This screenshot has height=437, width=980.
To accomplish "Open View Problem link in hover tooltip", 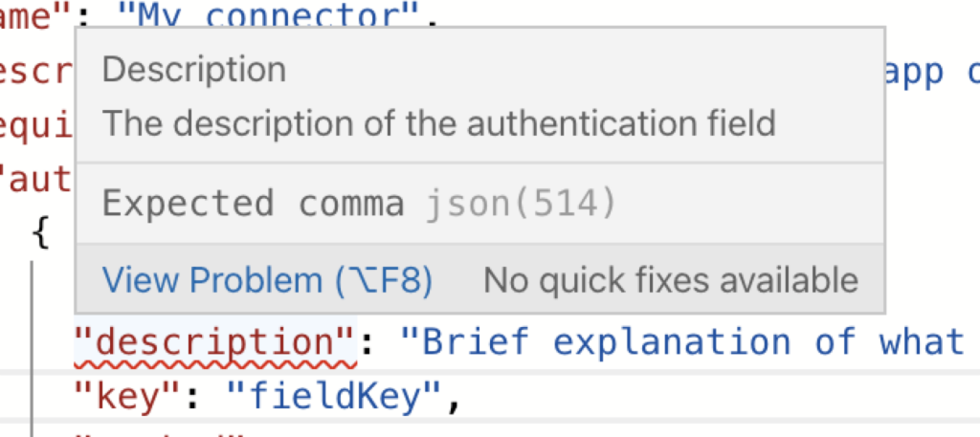I will (267, 280).
